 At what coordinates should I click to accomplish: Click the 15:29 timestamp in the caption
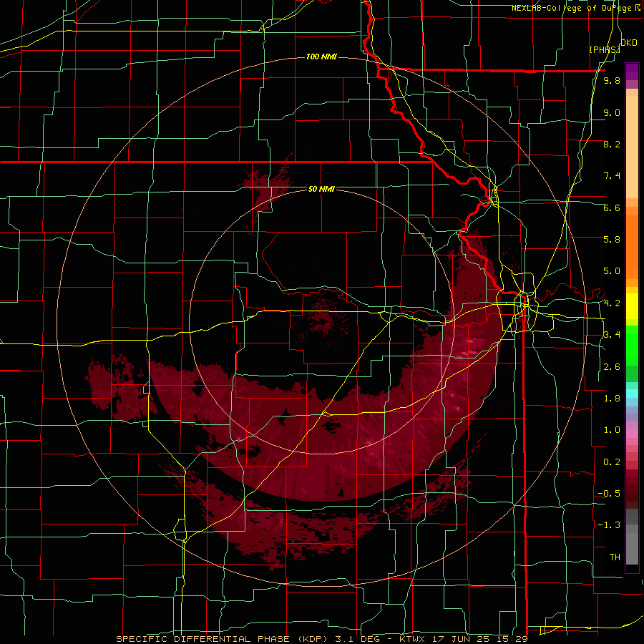(x=512, y=639)
